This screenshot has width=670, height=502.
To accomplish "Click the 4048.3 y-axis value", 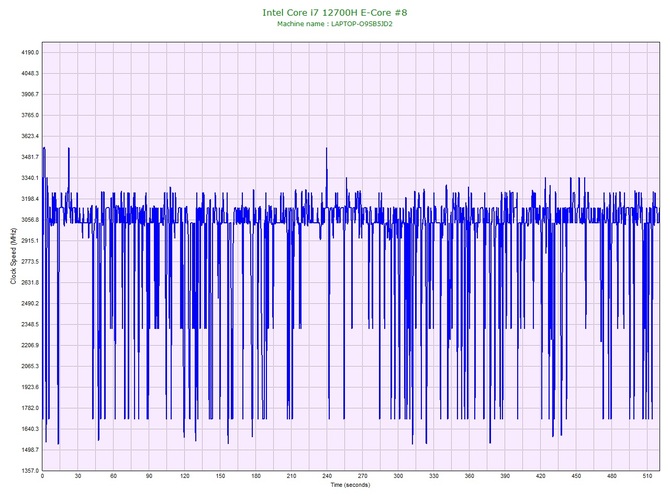I will tap(30, 73).
